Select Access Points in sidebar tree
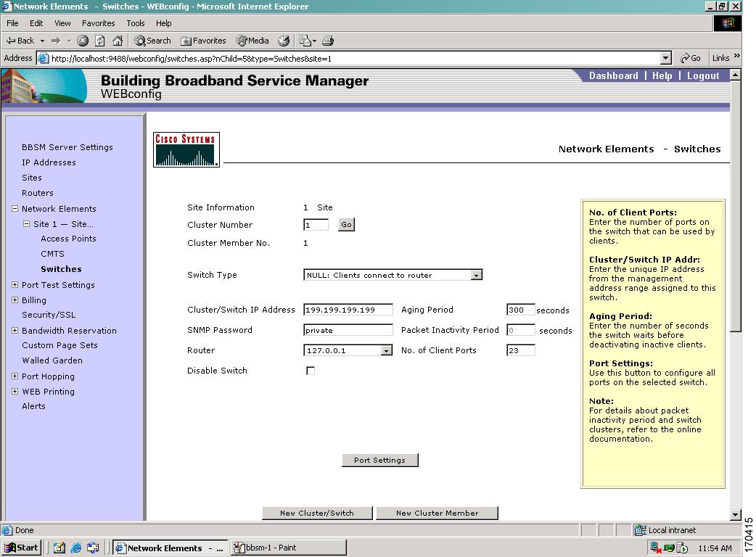 pos(68,239)
